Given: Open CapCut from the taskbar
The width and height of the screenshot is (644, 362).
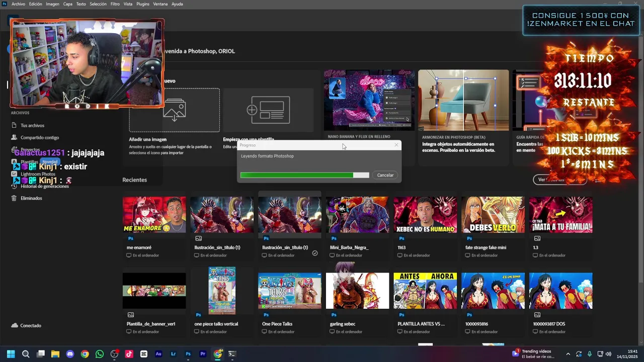Looking at the screenshot, I should pyautogui.click(x=144, y=354).
